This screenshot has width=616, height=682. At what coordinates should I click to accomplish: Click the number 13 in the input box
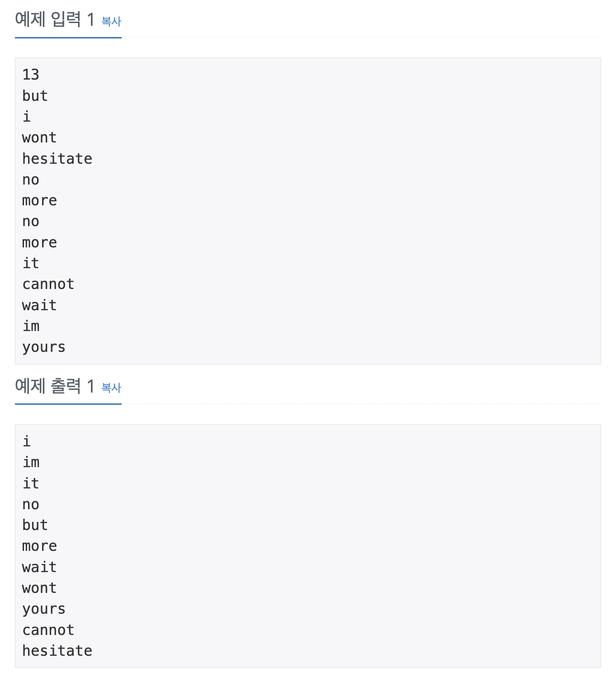(30, 75)
